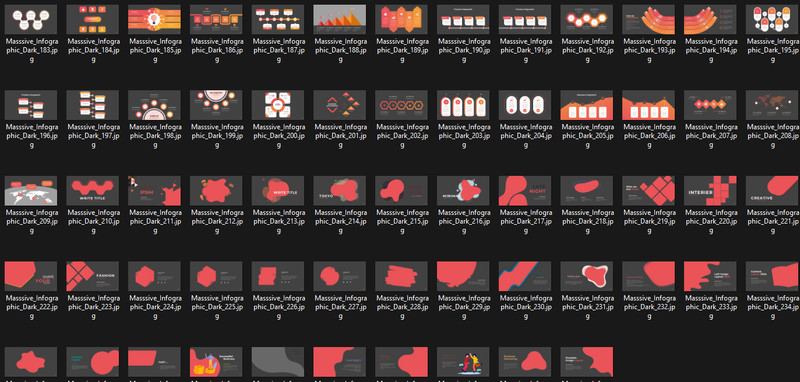
Task: Select thumbnail Masssive_Infographic_Dark_203.jpg
Action: tap(463, 106)
